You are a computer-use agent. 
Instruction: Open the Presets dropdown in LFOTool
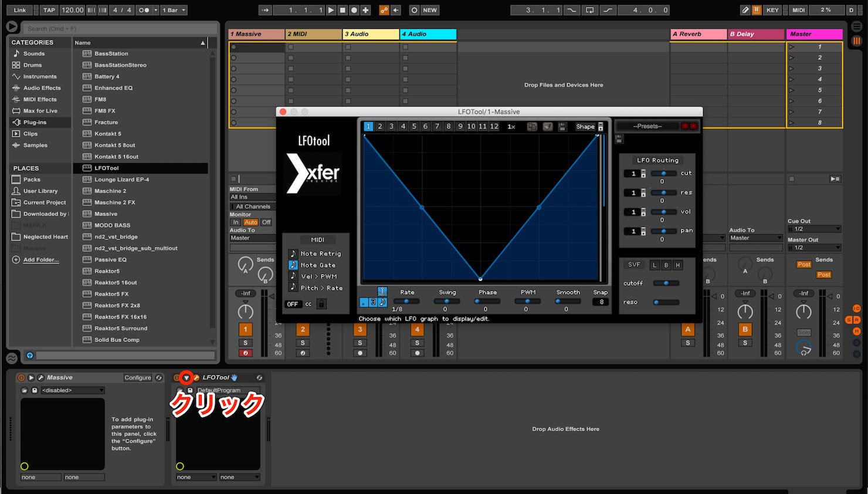click(x=647, y=126)
